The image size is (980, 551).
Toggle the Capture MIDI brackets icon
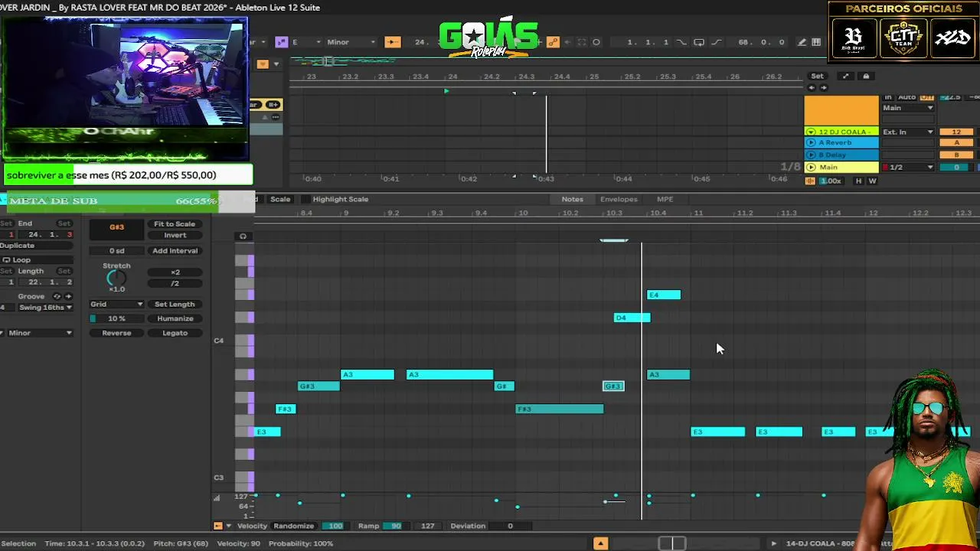coord(582,42)
